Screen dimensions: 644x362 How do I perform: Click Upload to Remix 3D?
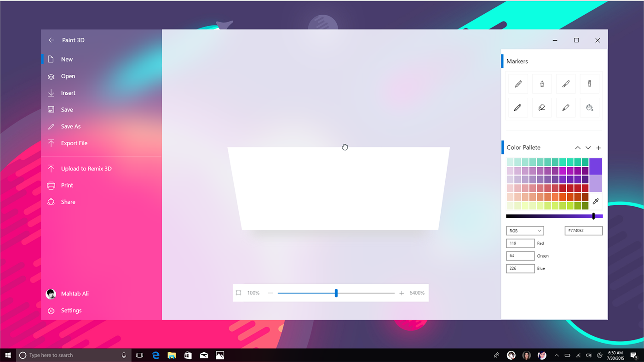(102, 169)
